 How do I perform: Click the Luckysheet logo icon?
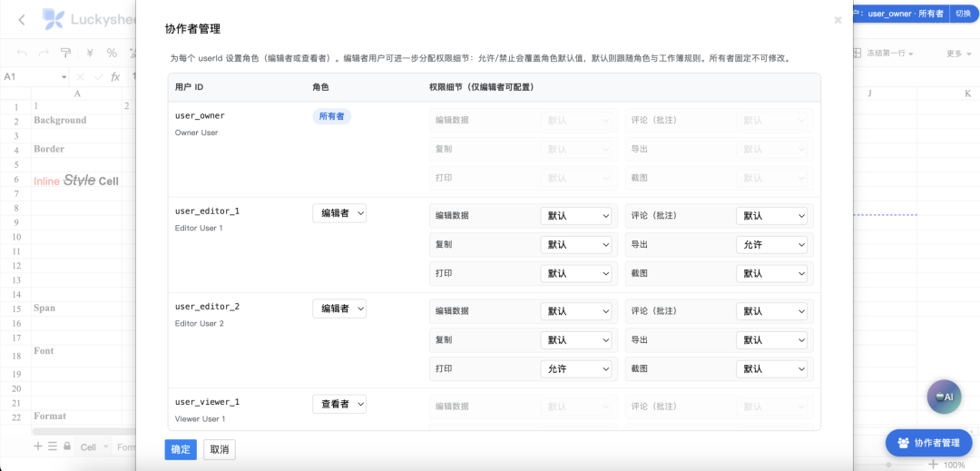pos(54,19)
